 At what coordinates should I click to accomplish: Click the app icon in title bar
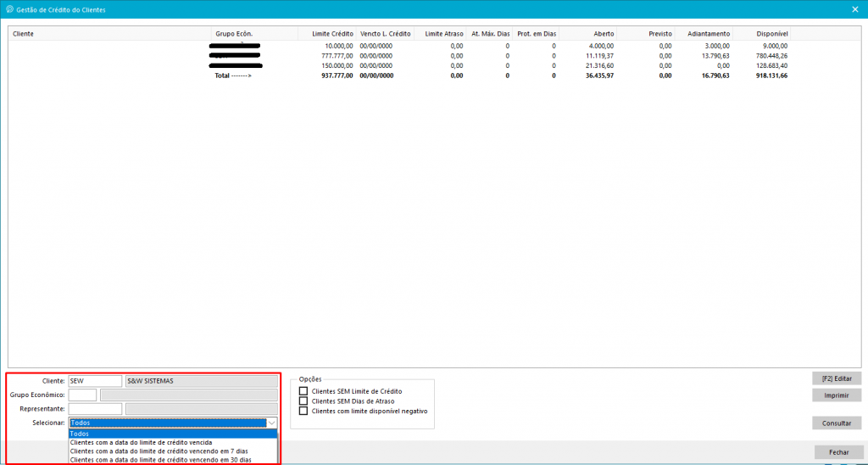[x=9, y=9]
